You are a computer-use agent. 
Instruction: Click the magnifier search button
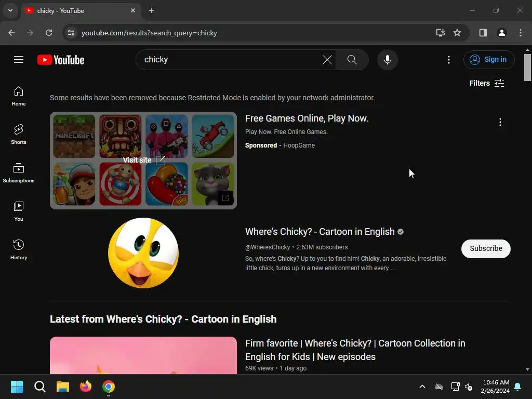point(352,60)
